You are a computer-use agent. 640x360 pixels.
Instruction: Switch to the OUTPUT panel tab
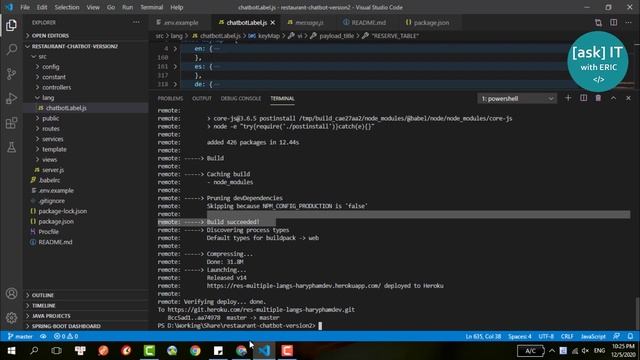tap(202, 98)
